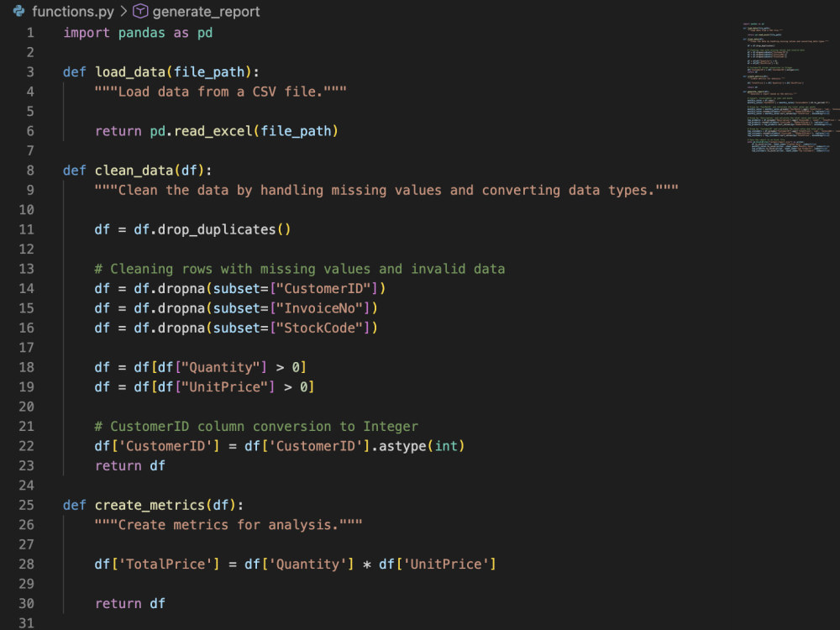This screenshot has height=630, width=840.
Task: Click the code minimap preview
Action: (x=790, y=87)
